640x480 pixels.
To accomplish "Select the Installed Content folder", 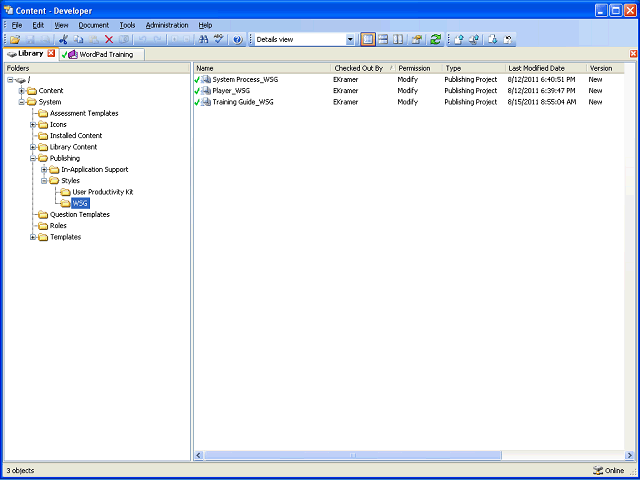I will point(76,136).
